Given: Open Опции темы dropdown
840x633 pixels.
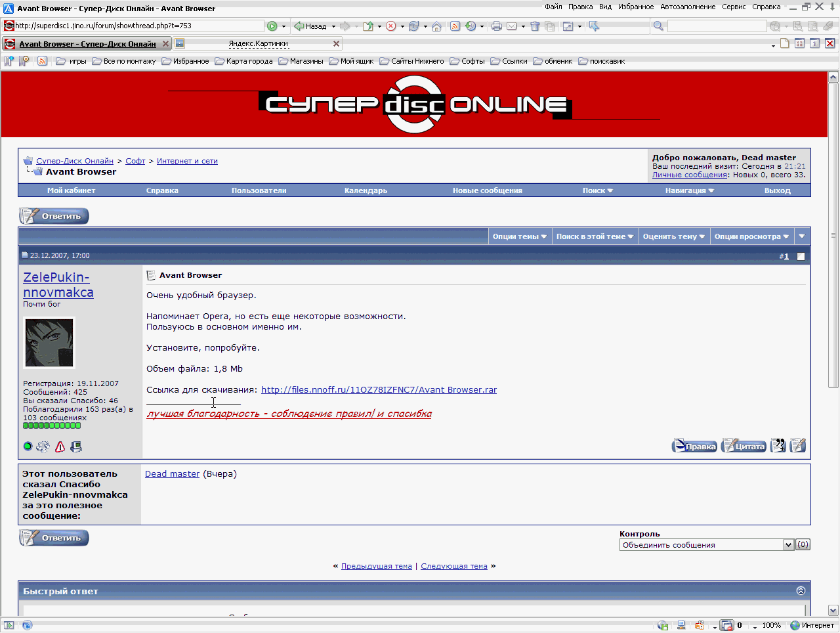Looking at the screenshot, I should [519, 236].
